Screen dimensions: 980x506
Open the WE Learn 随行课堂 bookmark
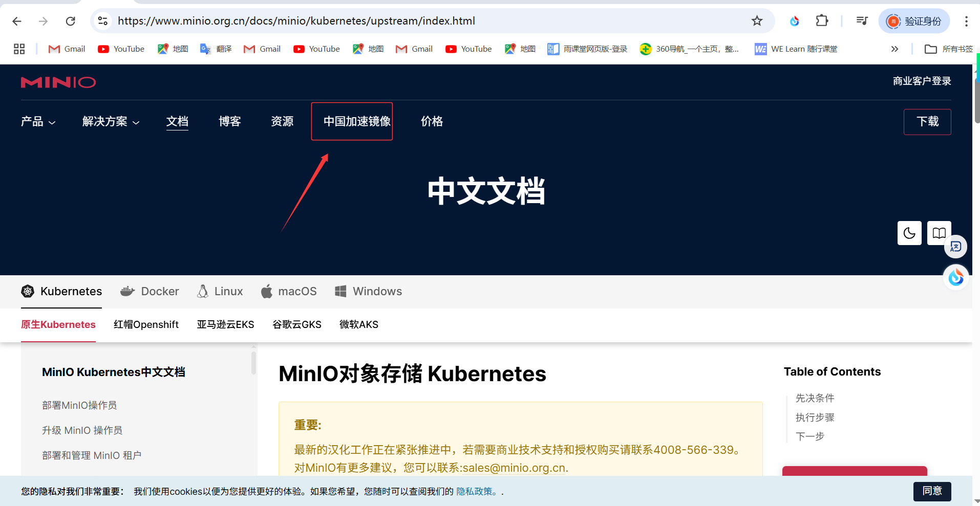point(796,49)
